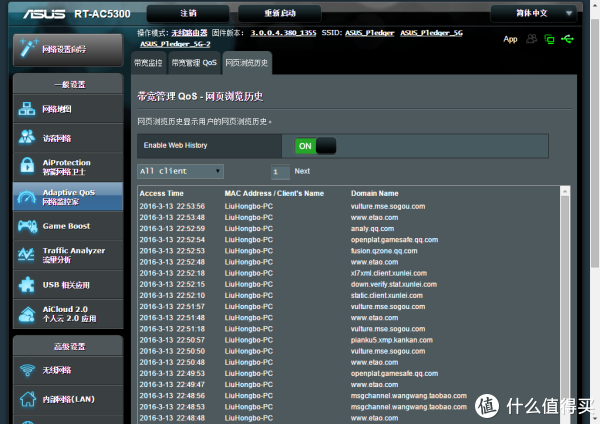Click the network map icon

[x=27, y=109]
